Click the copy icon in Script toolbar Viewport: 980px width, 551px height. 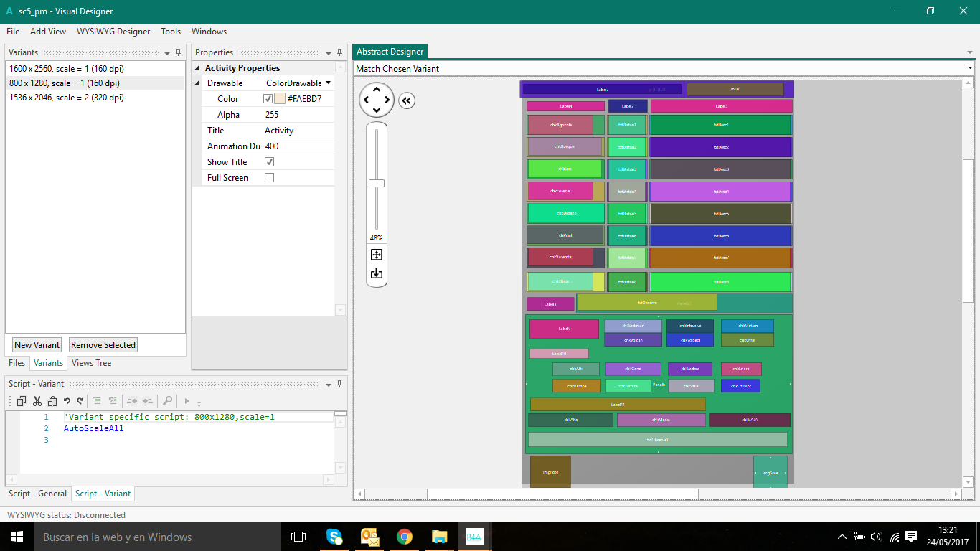coord(22,401)
